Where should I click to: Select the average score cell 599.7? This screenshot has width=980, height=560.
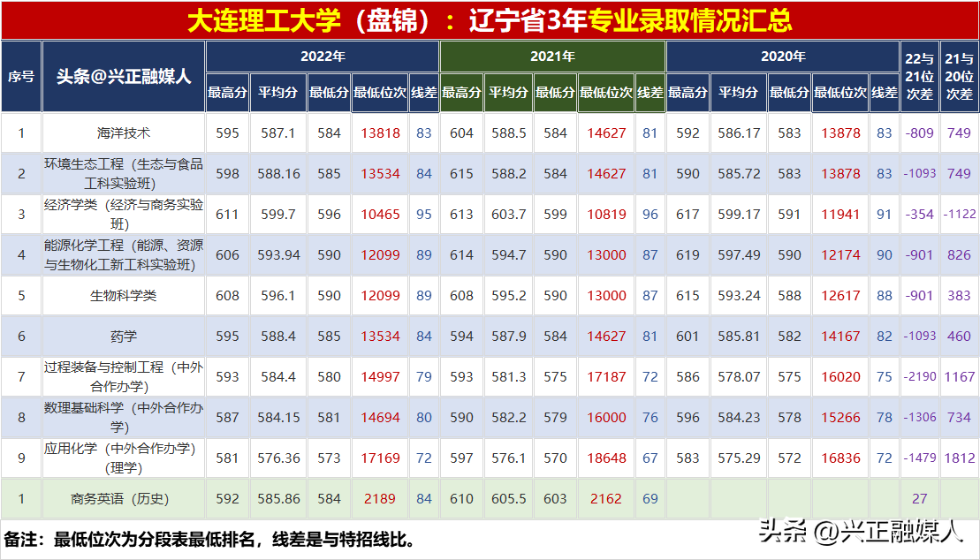(278, 215)
